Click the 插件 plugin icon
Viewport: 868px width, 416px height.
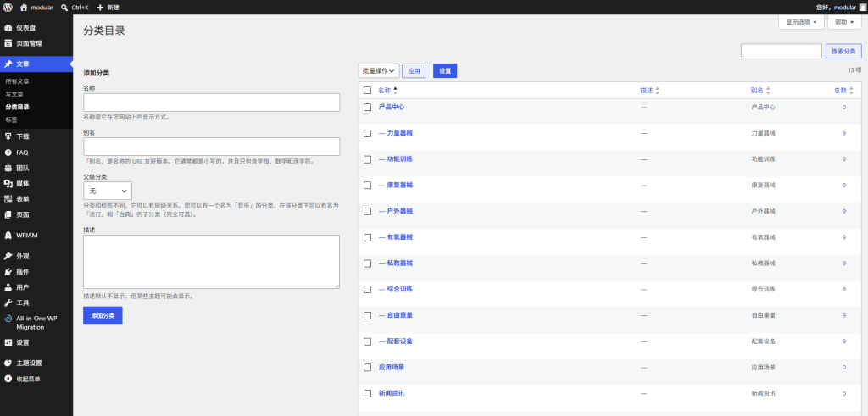click(8, 272)
